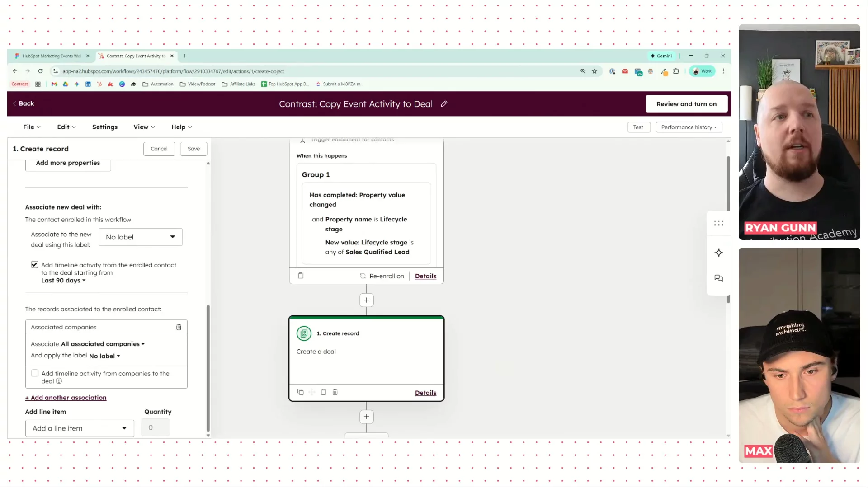Image resolution: width=868 pixels, height=488 pixels.
Task: Bookmark page with the star icon
Action: [x=594, y=71]
